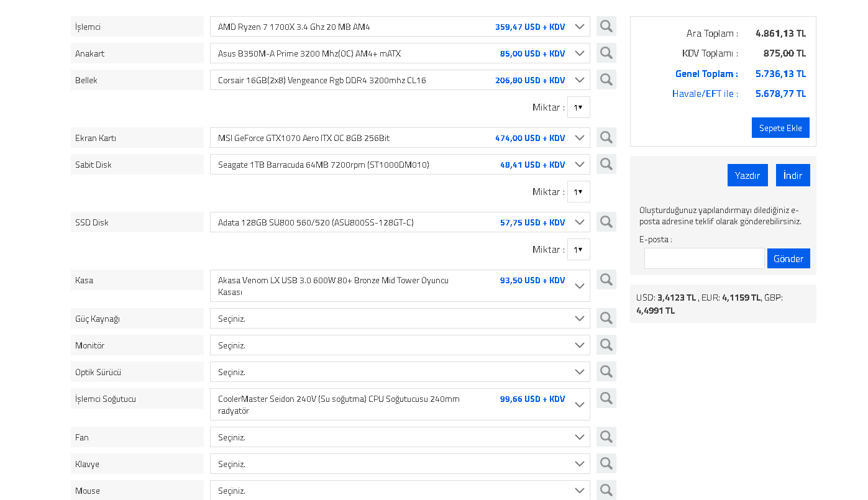Click the search icon in the Ekran Kartı row
Screen dimensions: 868x500
tap(606, 137)
